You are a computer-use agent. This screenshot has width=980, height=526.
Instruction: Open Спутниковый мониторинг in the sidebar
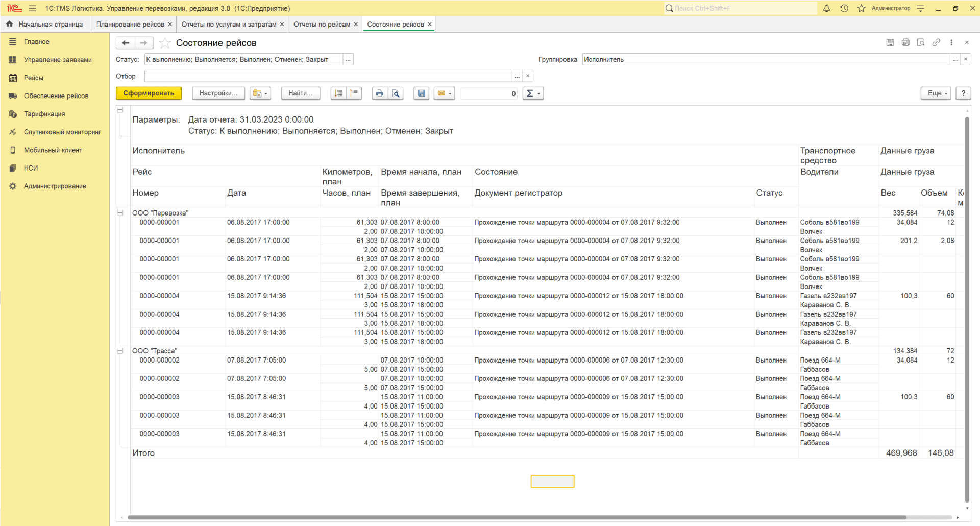click(62, 132)
